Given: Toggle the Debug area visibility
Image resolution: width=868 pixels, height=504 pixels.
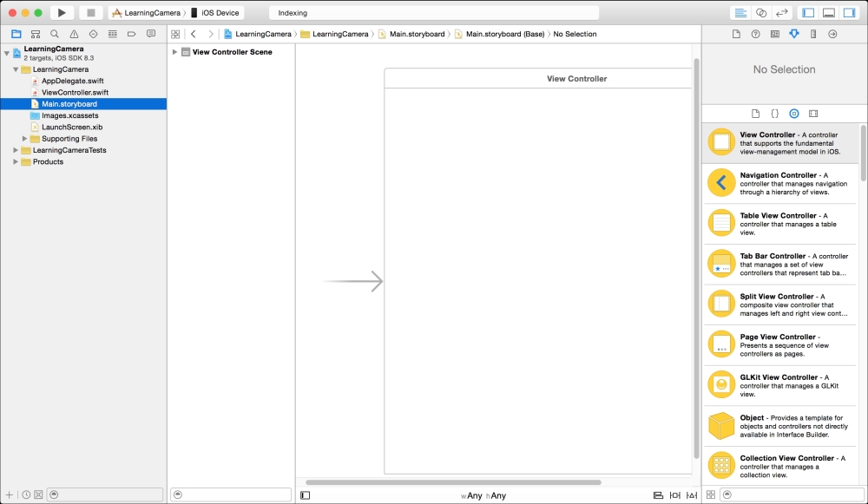Looking at the screenshot, I should (x=829, y=13).
